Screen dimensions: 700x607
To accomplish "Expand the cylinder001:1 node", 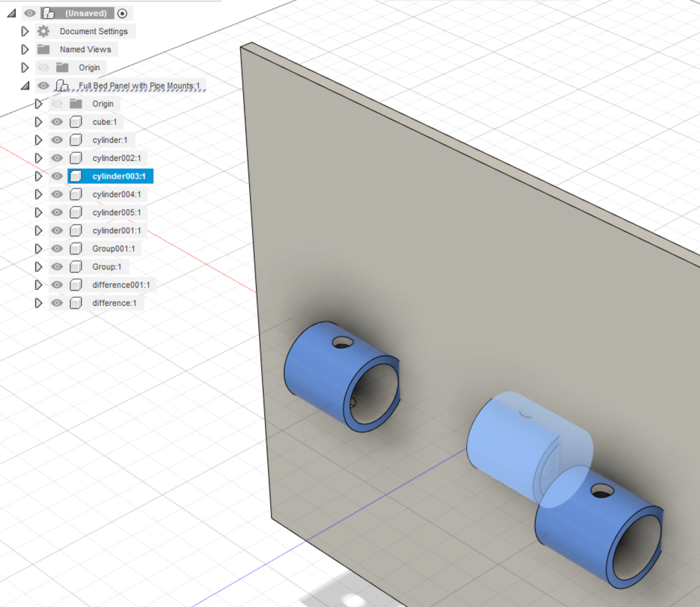I will tap(38, 230).
